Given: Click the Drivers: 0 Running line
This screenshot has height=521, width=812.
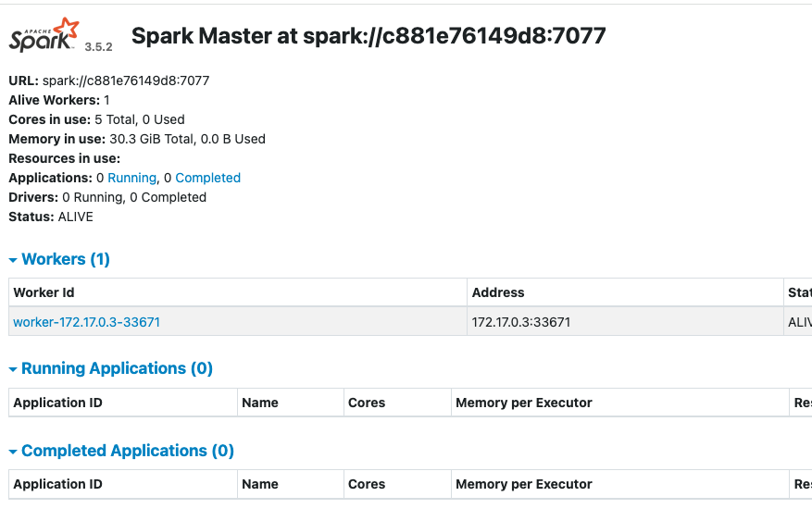Looking at the screenshot, I should coord(107,197).
